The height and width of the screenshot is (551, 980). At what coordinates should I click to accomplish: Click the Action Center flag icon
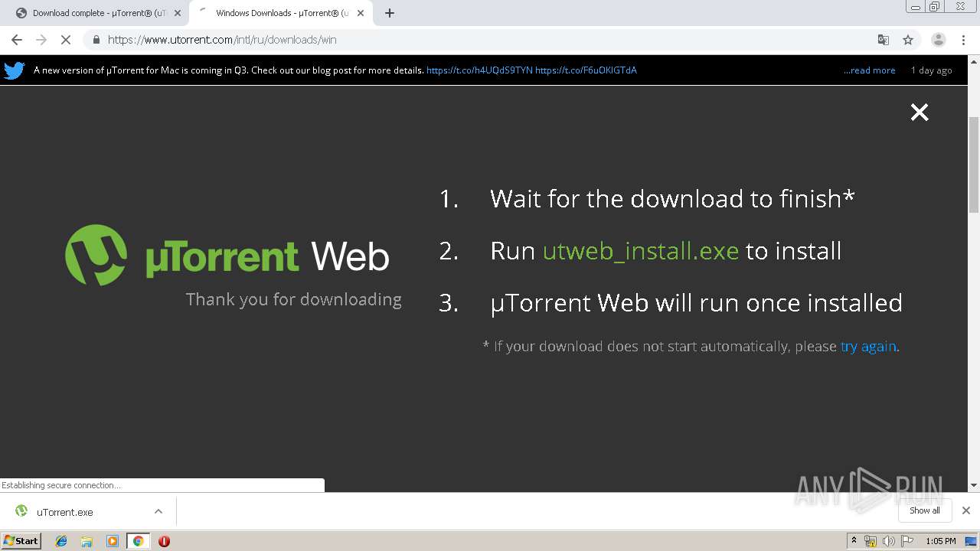point(907,541)
